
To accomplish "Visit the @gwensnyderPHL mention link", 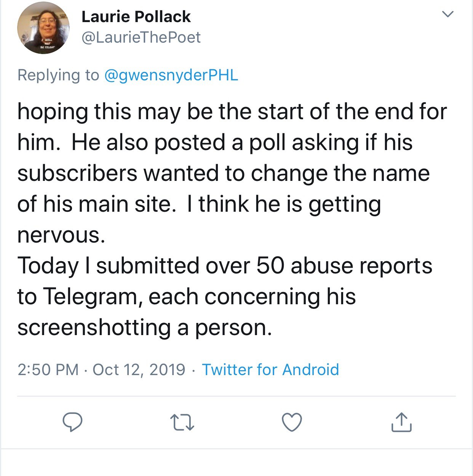I will [x=171, y=75].
